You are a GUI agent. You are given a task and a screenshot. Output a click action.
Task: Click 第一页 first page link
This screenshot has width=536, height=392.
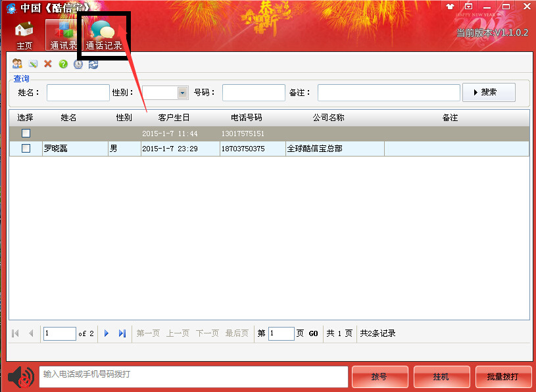point(148,333)
